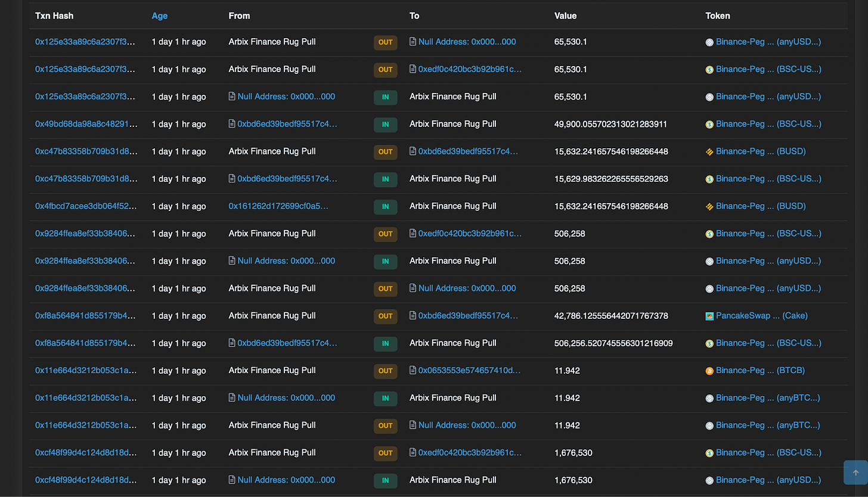Screen dimensions: 868x497
Task: Click Arbix Finance Rug Pull in BTCB row
Action: coord(272,371)
